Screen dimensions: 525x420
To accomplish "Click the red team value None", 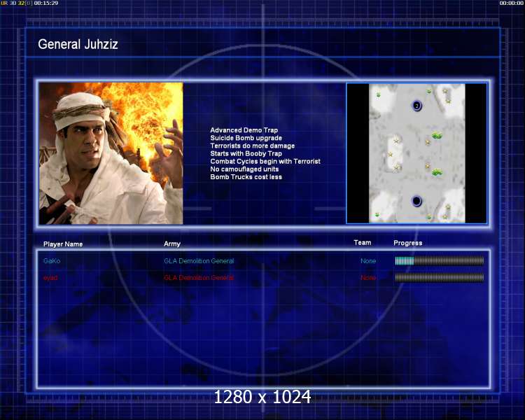I will click(368, 278).
